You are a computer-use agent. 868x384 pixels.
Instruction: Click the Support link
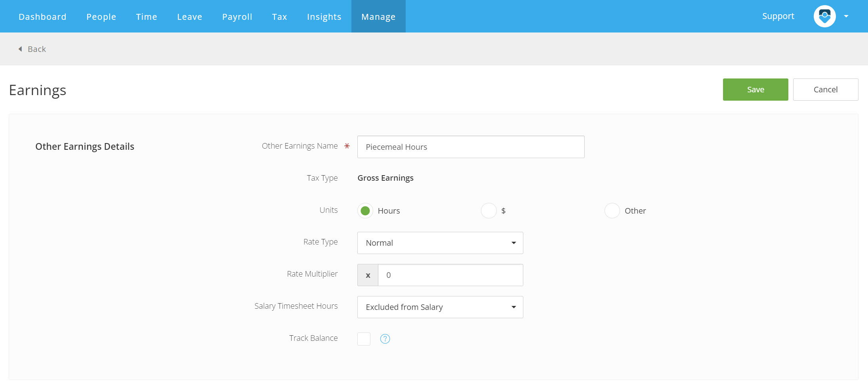click(778, 16)
